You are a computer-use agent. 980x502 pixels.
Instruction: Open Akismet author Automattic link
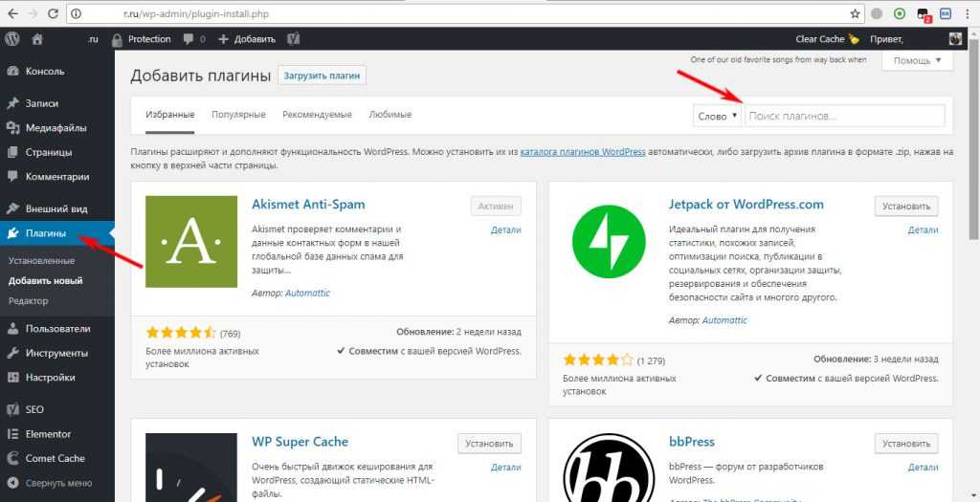tap(307, 293)
